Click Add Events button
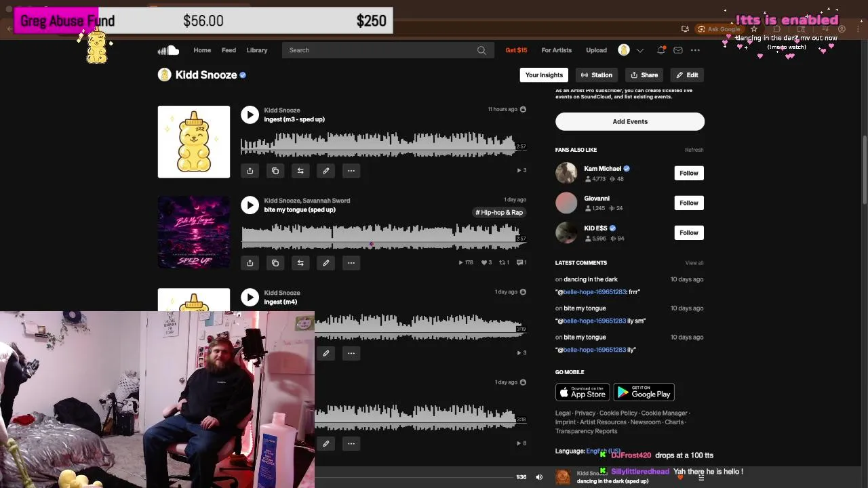Viewport: 868px width, 488px height. tap(630, 121)
